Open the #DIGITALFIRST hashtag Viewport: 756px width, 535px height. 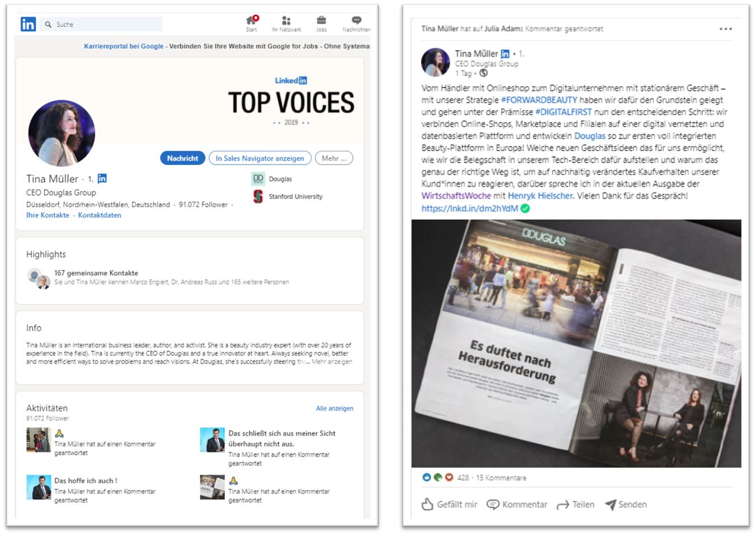tap(563, 112)
